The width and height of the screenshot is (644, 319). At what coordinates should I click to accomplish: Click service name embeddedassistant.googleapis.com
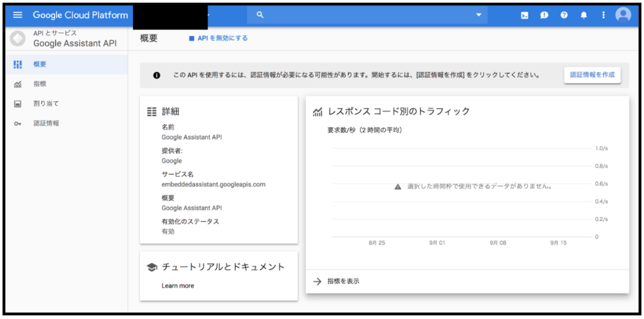coord(214,184)
